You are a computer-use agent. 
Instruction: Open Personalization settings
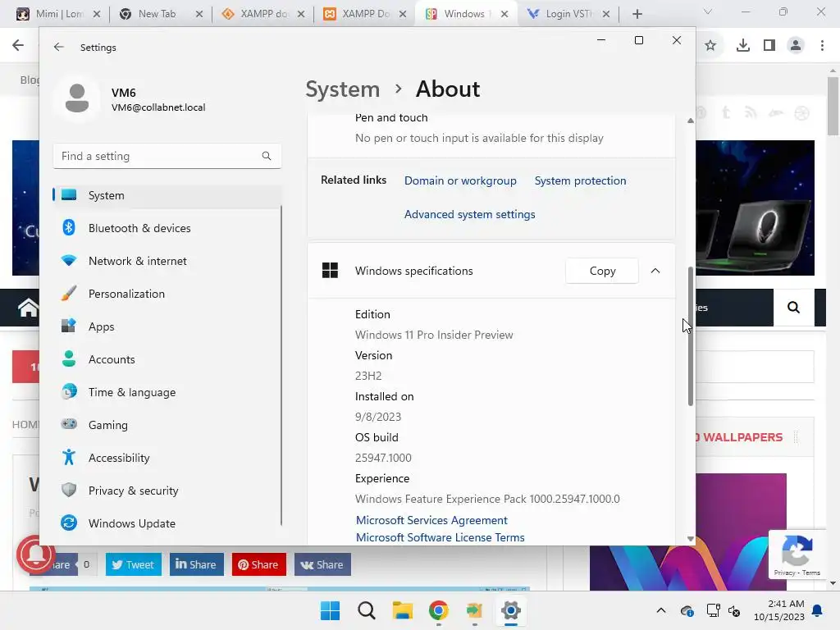(x=167, y=294)
